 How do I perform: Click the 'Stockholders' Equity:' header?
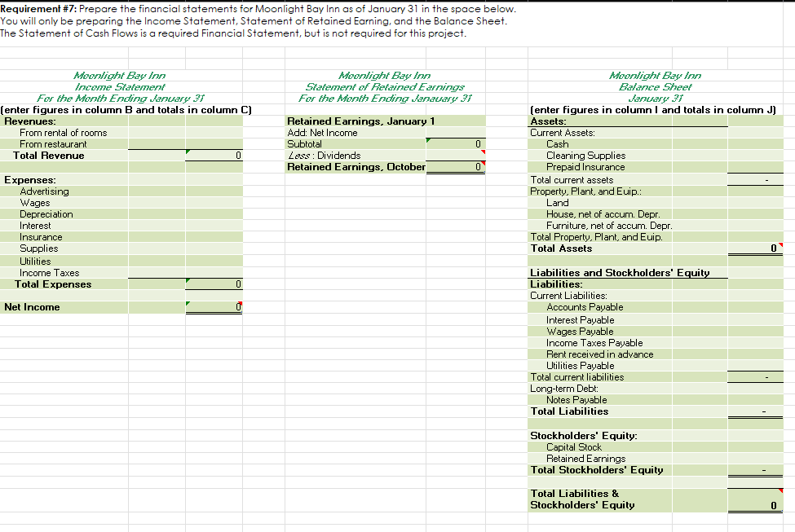[584, 436]
